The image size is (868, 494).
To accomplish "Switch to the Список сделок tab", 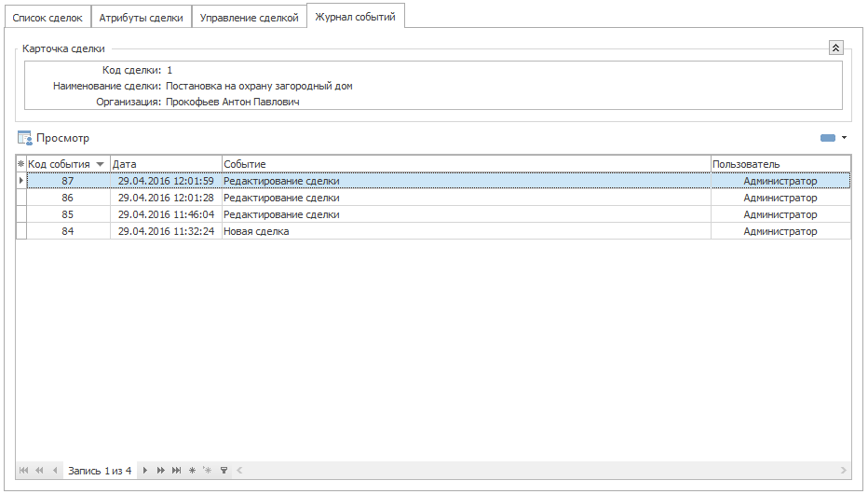I will (47, 17).
